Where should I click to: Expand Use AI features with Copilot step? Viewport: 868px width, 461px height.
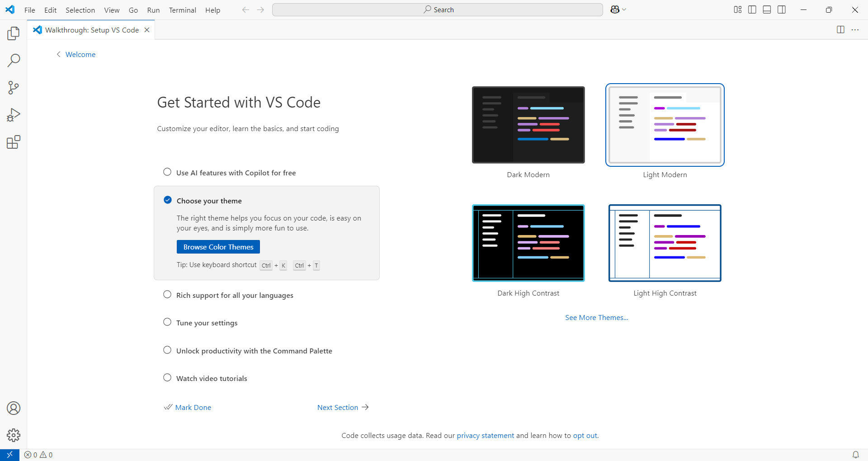click(x=236, y=173)
